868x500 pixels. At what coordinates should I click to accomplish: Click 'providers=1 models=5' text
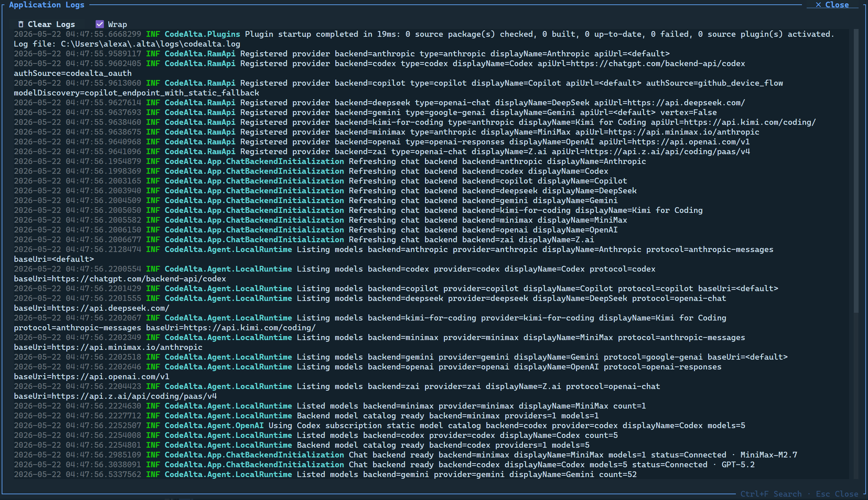(x=542, y=445)
